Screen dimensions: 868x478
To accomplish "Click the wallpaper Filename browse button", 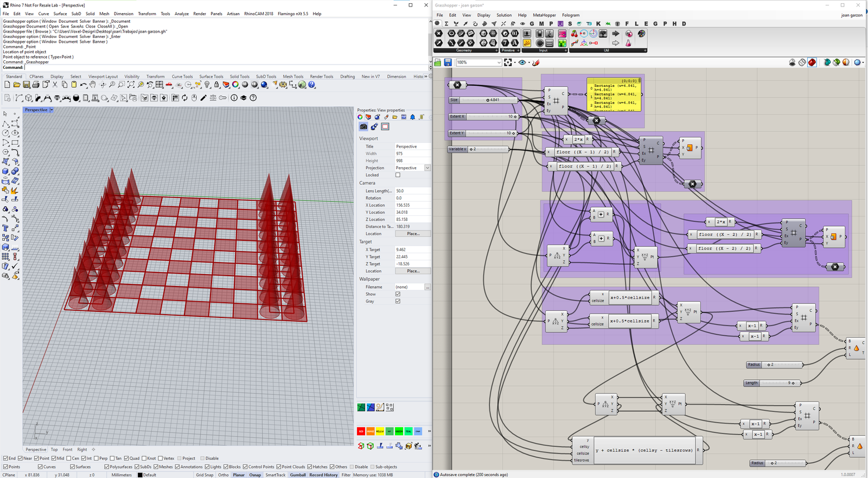I will pyautogui.click(x=427, y=287).
